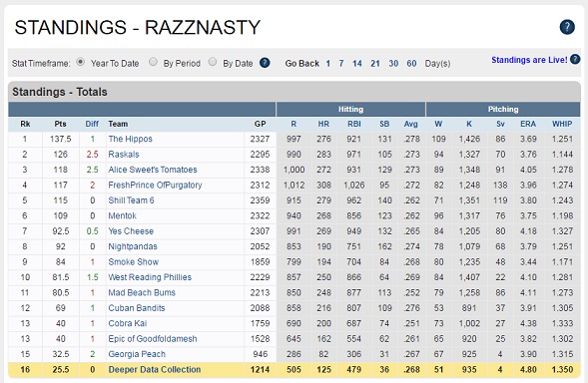588x383 pixels.
Task: Sort by RBI column header
Action: (354, 124)
